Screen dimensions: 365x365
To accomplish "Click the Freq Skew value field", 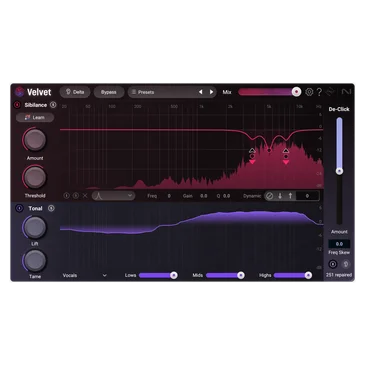I will (339, 244).
